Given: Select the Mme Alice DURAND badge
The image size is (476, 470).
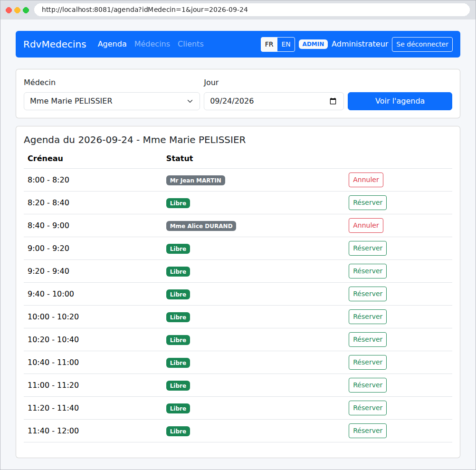Looking at the screenshot, I should [201, 226].
